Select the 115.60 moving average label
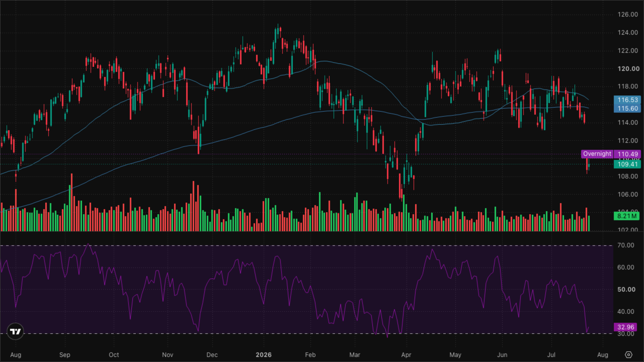 (627, 108)
